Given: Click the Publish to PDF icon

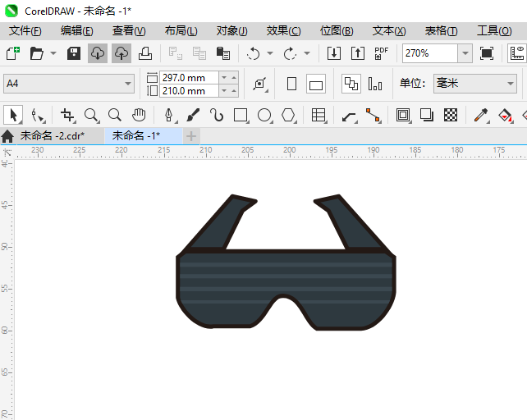Looking at the screenshot, I should point(381,53).
